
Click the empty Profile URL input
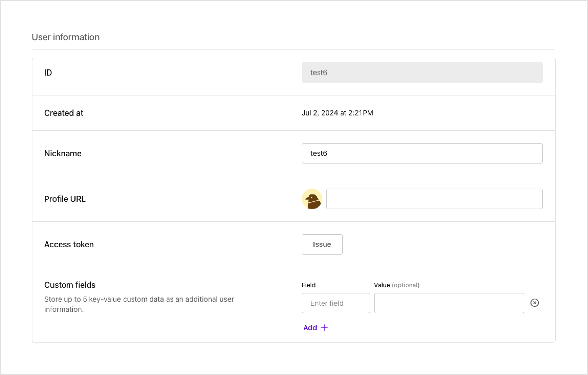[x=434, y=199]
